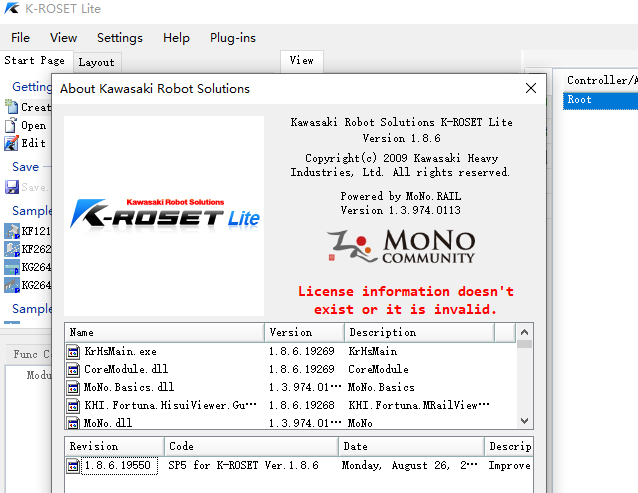Switch to the Layout tab
638x493 pixels.
(96, 62)
